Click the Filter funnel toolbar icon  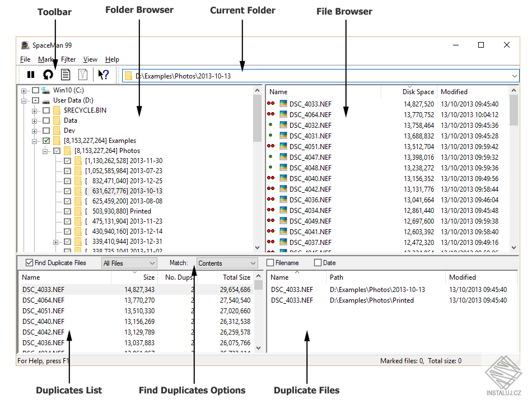83,75
